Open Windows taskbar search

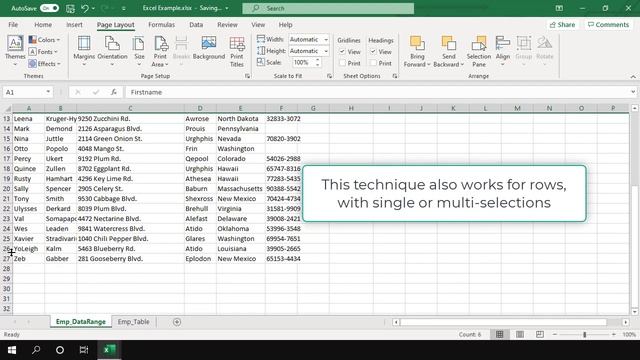tap(36, 350)
